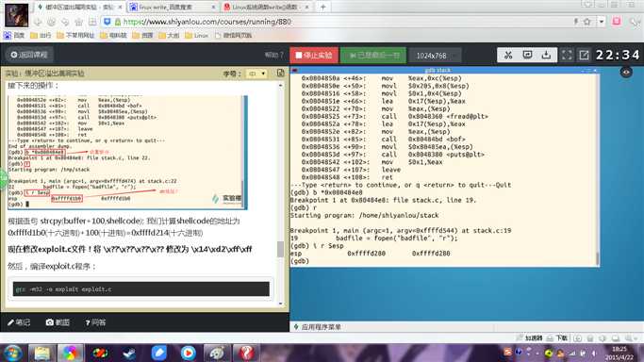Image resolution: width=644 pixels, height=362 pixels.
Task: Click the document icon beside font size selector
Action: (281, 73)
